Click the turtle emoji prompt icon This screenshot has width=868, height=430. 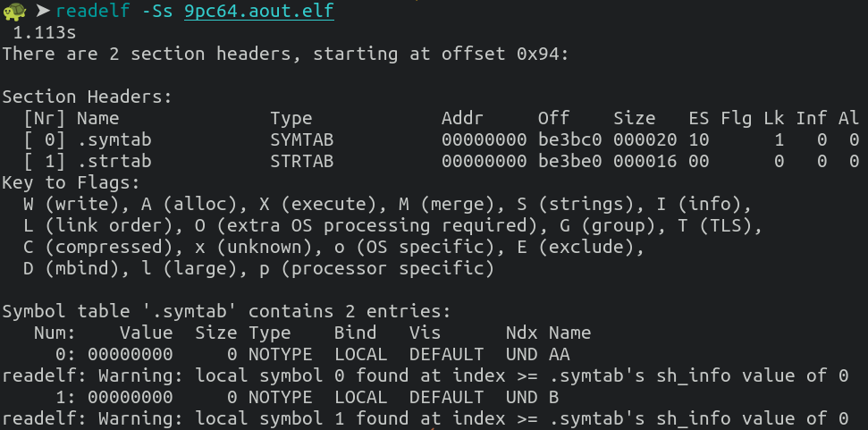pyautogui.click(x=14, y=11)
